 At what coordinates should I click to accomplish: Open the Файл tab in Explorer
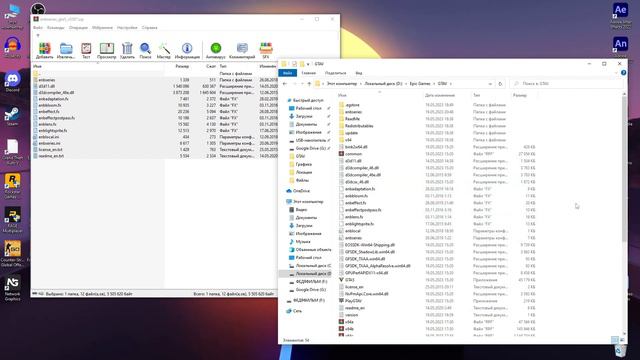point(287,73)
